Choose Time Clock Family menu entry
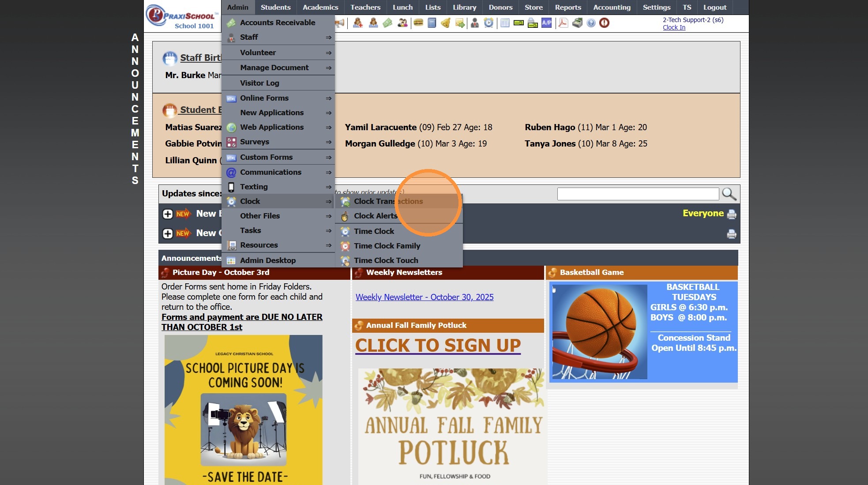The image size is (868, 485). (x=387, y=246)
